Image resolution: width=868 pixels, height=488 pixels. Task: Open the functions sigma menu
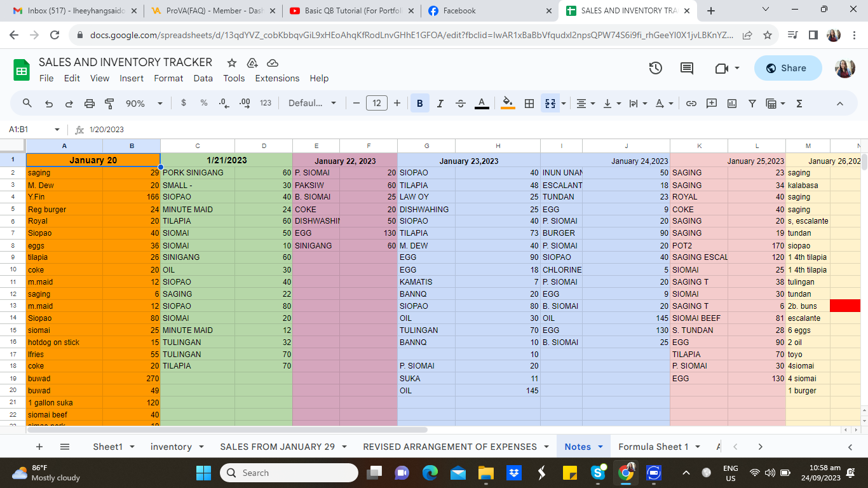799,103
